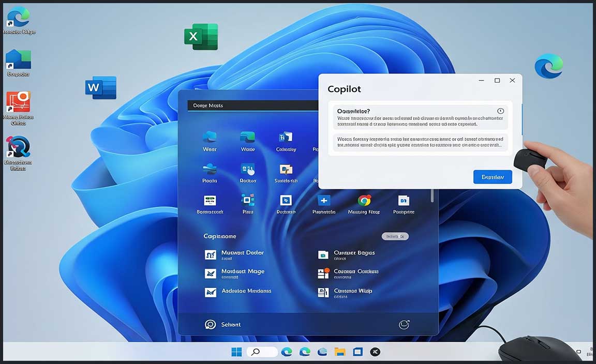The height and width of the screenshot is (364, 596).
Task: Open the dark round icon on the taskbar
Action: coord(375,352)
